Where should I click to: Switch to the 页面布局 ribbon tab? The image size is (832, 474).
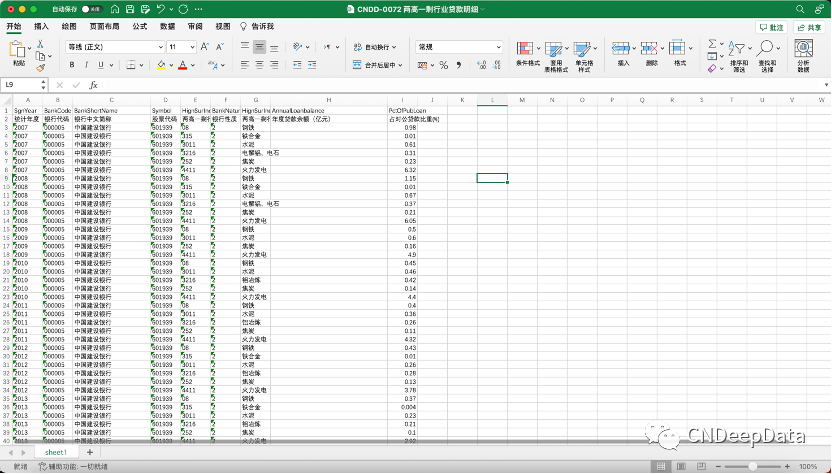104,26
